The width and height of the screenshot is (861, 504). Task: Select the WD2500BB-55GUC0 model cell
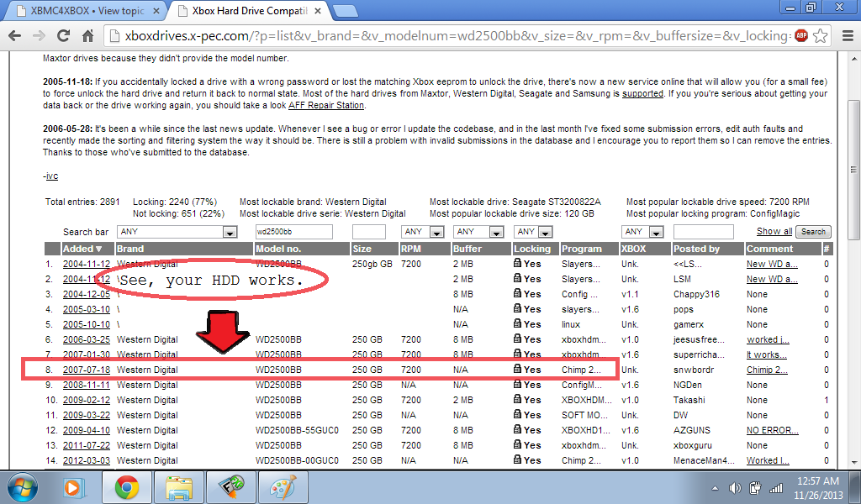pos(297,431)
